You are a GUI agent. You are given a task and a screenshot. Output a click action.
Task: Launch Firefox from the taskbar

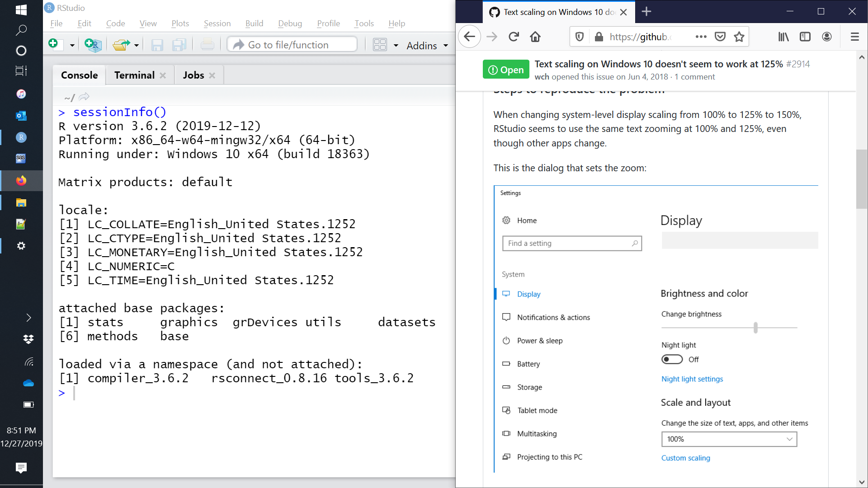click(x=21, y=180)
